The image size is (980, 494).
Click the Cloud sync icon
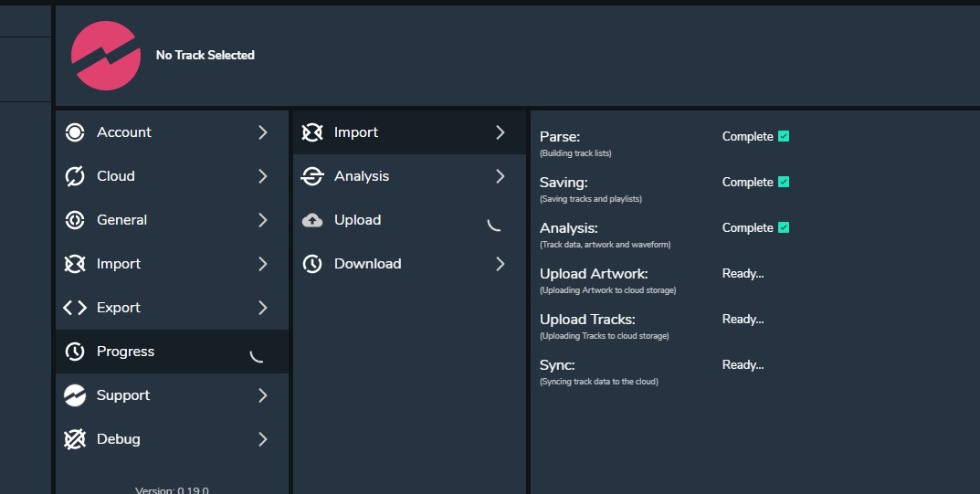coord(75,176)
